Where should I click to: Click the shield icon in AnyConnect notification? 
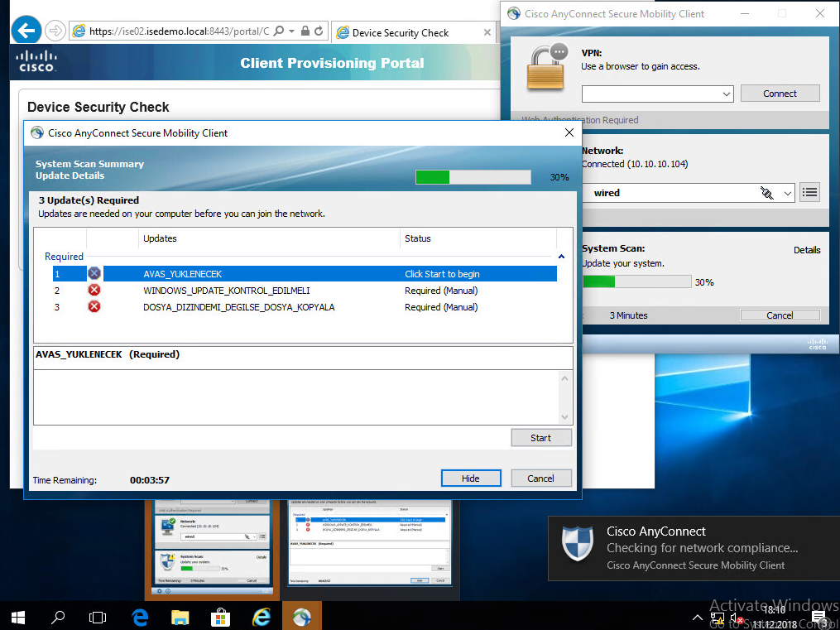(578, 543)
